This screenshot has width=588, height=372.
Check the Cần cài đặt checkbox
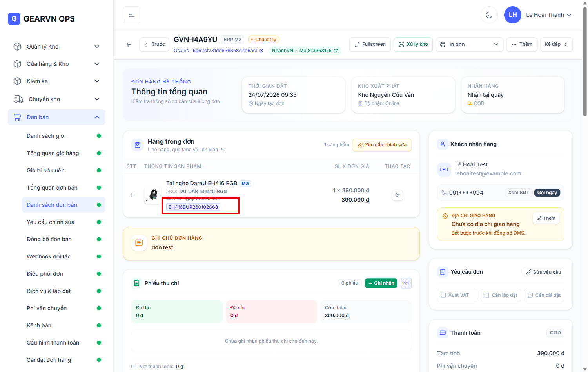[530, 295]
